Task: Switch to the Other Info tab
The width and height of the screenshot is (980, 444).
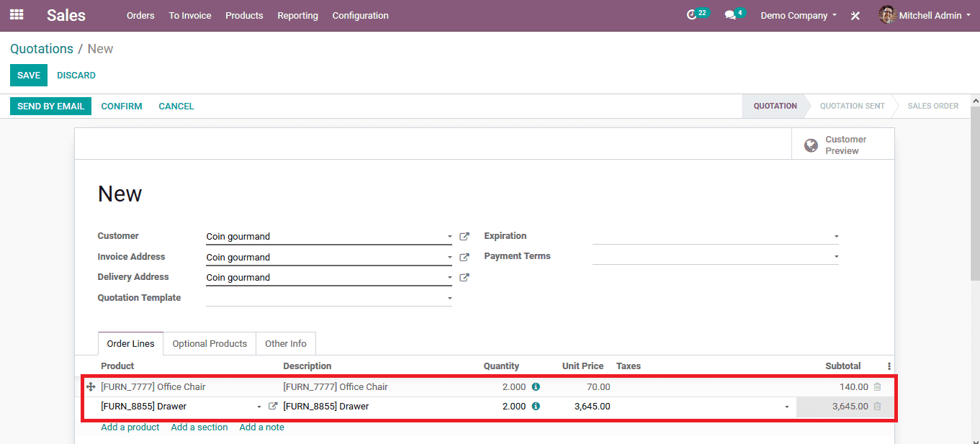Action: coord(286,343)
